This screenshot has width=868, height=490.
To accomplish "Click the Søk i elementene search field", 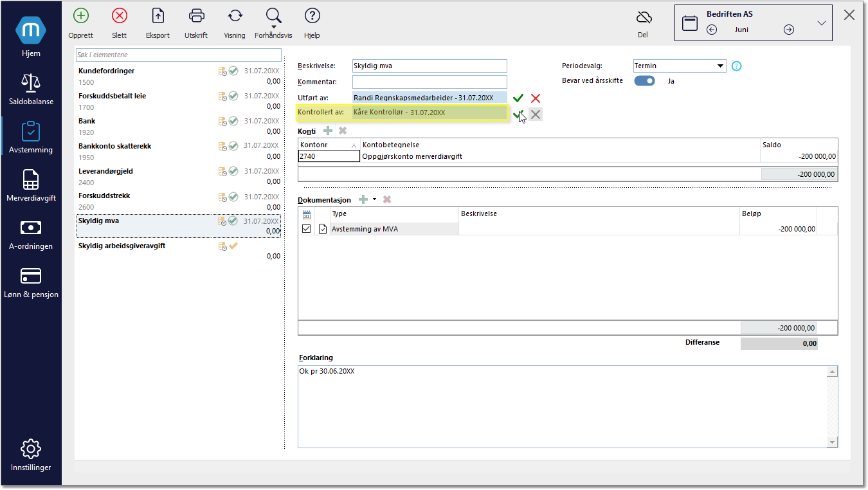I will click(178, 55).
